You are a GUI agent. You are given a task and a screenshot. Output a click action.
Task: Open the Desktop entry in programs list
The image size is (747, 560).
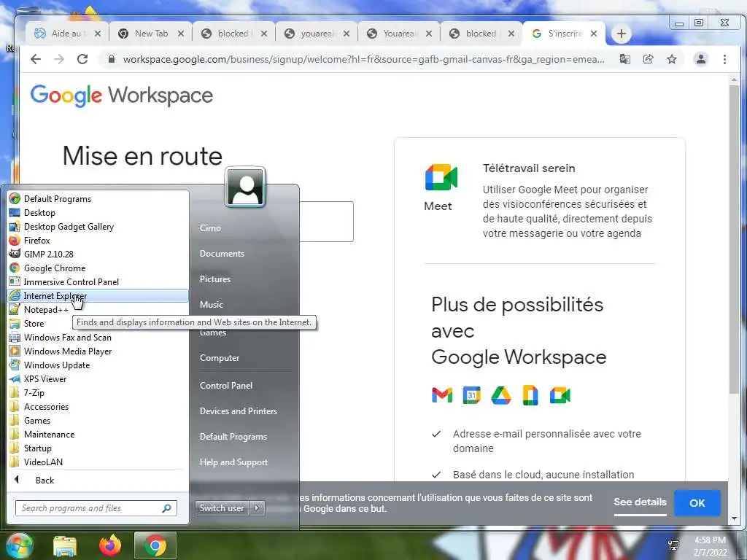point(98,213)
